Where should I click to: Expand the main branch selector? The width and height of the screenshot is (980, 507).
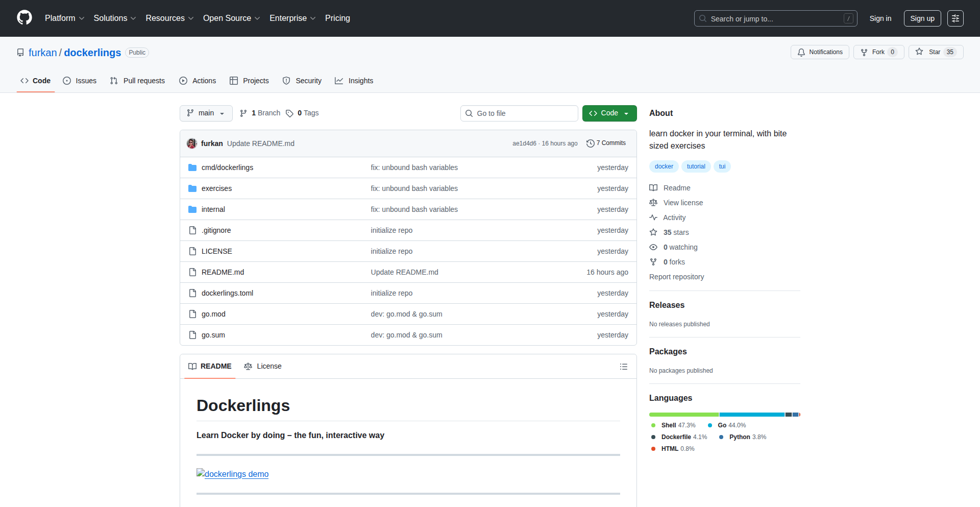206,113
